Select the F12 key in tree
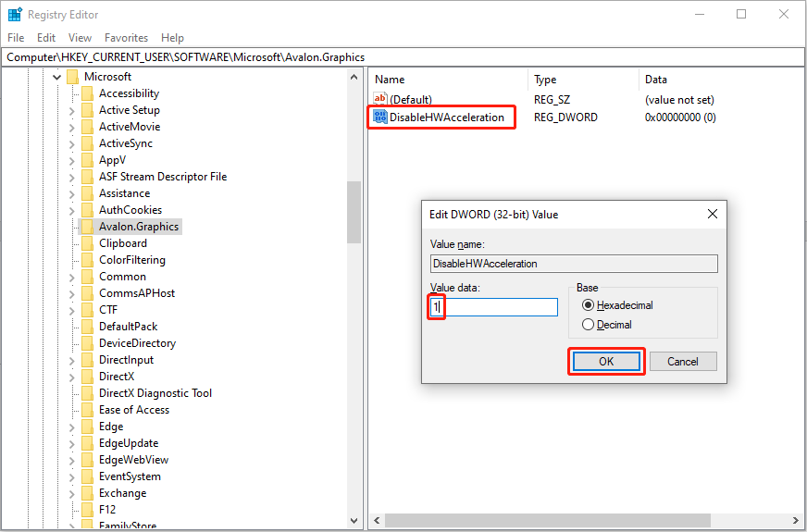This screenshot has width=807, height=532. 107,510
